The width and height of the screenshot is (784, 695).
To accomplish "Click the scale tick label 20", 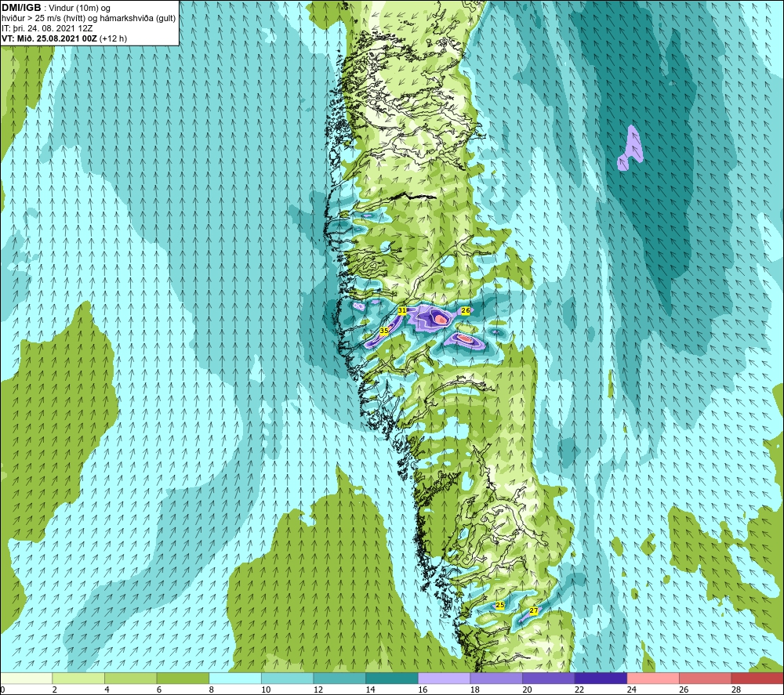I will pos(527,690).
